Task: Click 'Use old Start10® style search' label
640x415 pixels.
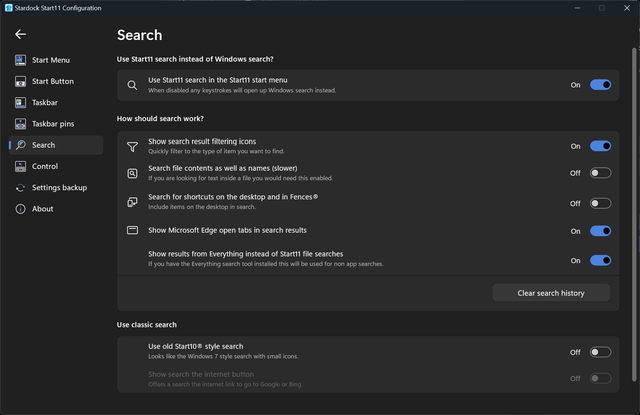Action: [x=196, y=346]
